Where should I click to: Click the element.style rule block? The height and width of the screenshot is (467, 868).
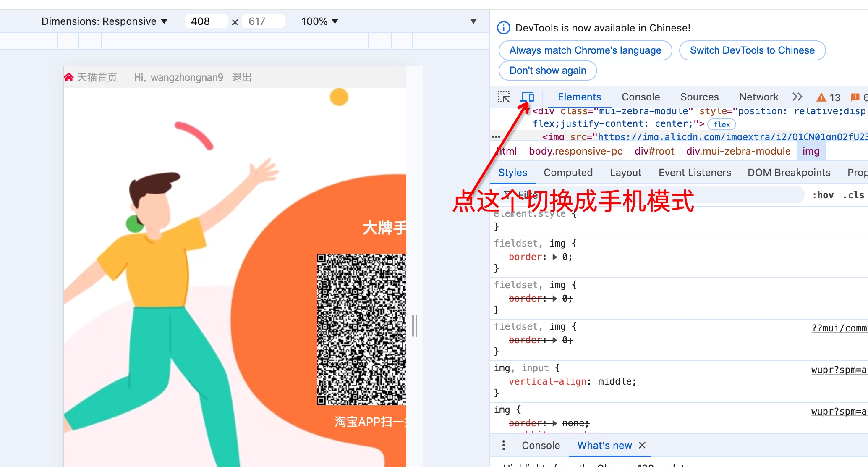679,220
